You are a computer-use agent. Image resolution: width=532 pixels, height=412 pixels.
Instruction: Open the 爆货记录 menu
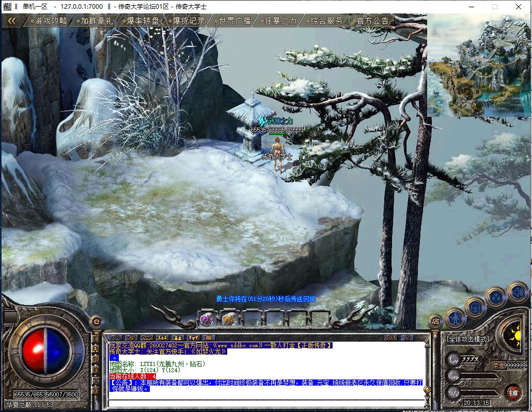[186, 21]
